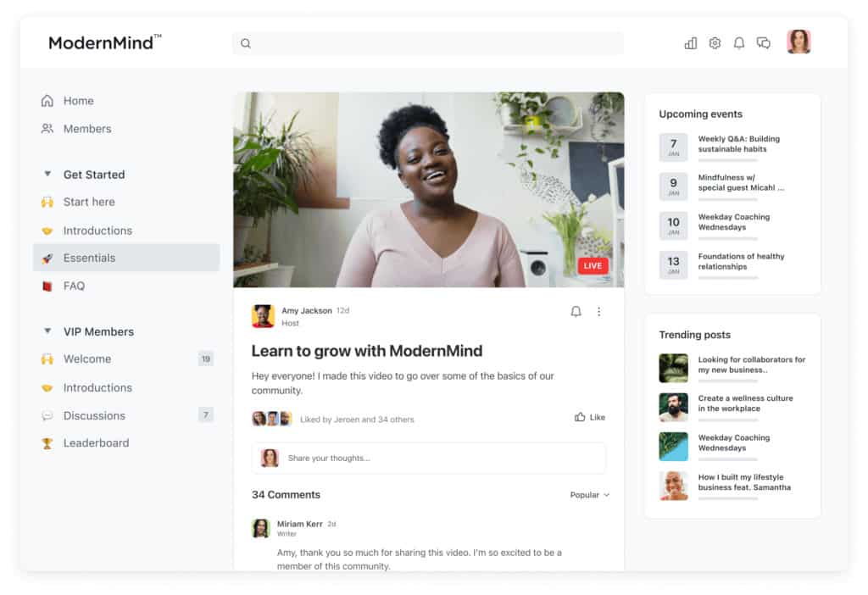Collapse the VIP Members section
Viewport: 868px width, 595px height.
[47, 331]
